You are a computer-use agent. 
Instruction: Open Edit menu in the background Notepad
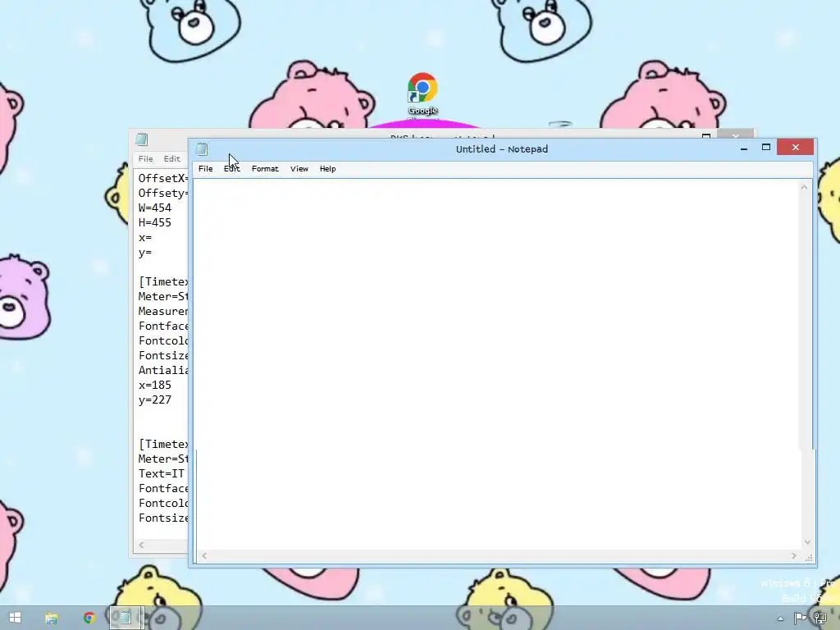tap(172, 159)
